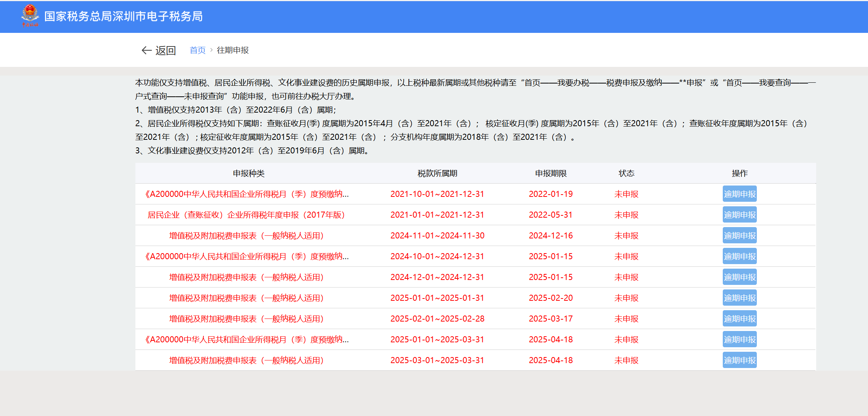Click the 税款所属期 column header
This screenshot has height=416, width=868.
coord(437,173)
